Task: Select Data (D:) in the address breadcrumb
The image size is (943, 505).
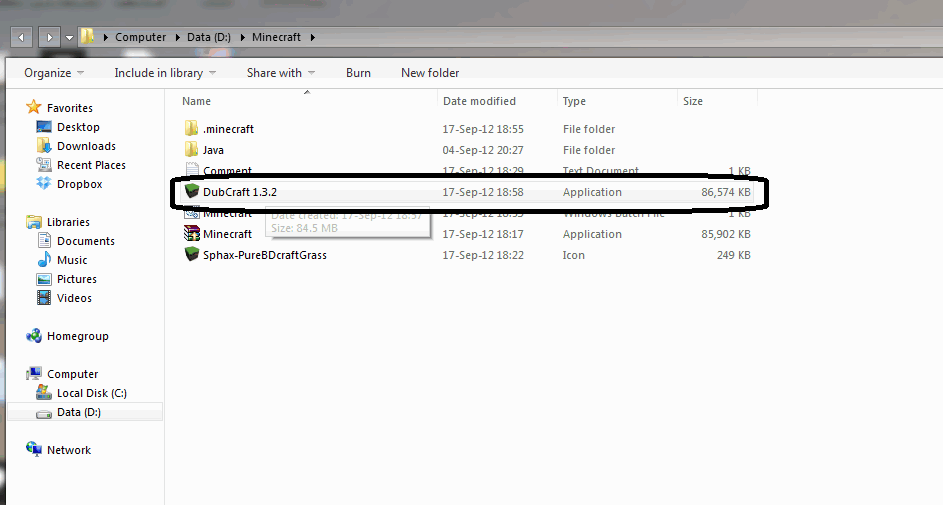Action: [209, 37]
